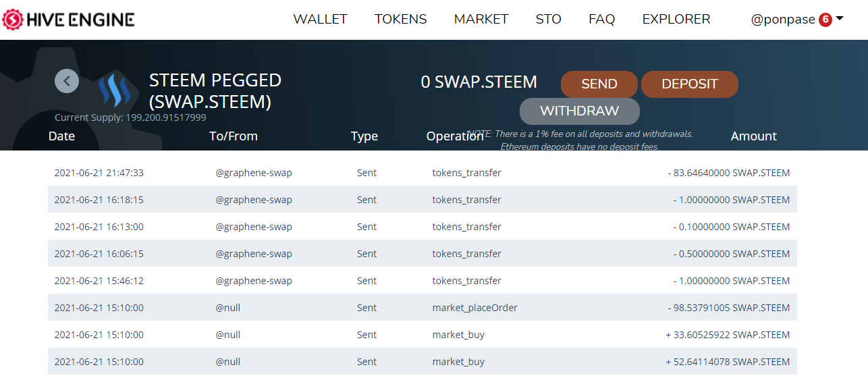Viewport: 868px width, 382px height.
Task: Open notifications badge showing 6
Action: pos(825,20)
